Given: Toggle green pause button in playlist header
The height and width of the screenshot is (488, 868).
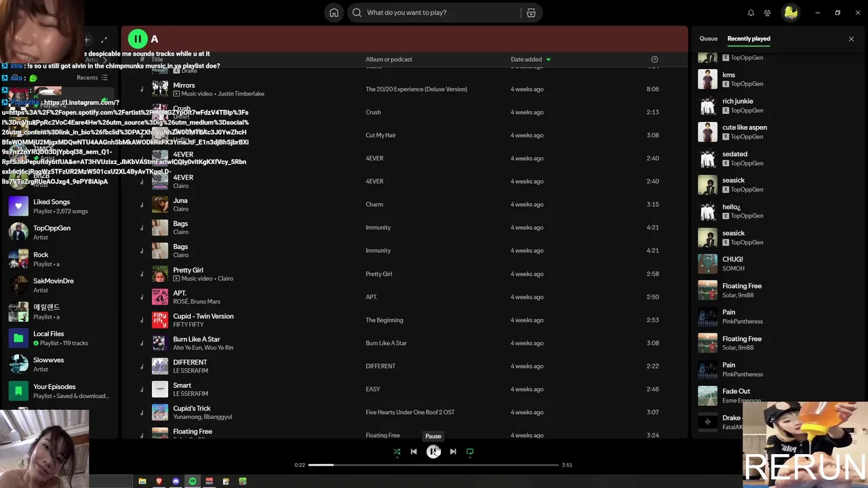Looking at the screenshot, I should 137,39.
